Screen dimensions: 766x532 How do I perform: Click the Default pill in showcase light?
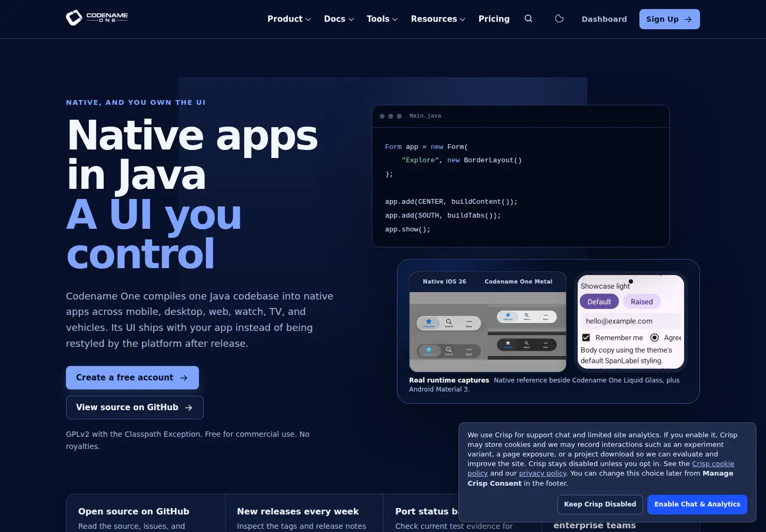tap(599, 302)
